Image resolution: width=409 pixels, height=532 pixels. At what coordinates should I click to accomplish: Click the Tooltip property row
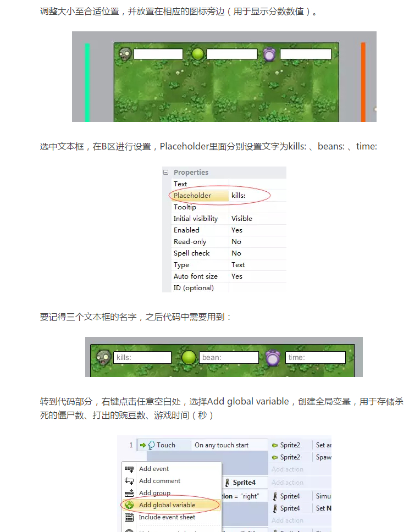click(x=229, y=207)
